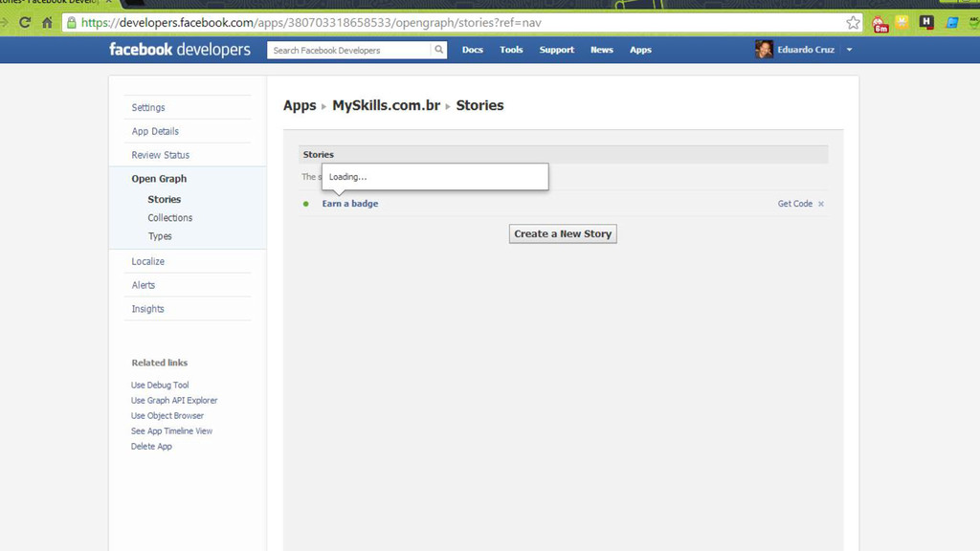Viewport: 980px width, 551px height.
Task: Click See App Timeline View link
Action: coord(172,431)
